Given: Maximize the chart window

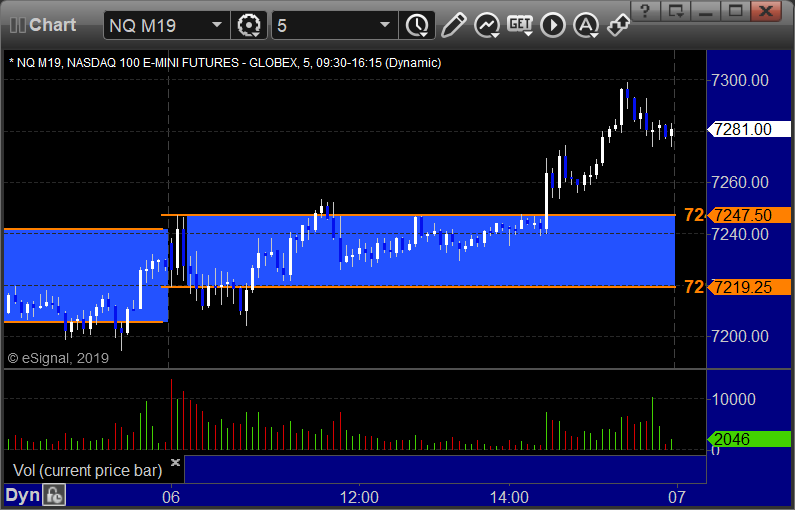Looking at the screenshot, I should coord(736,11).
